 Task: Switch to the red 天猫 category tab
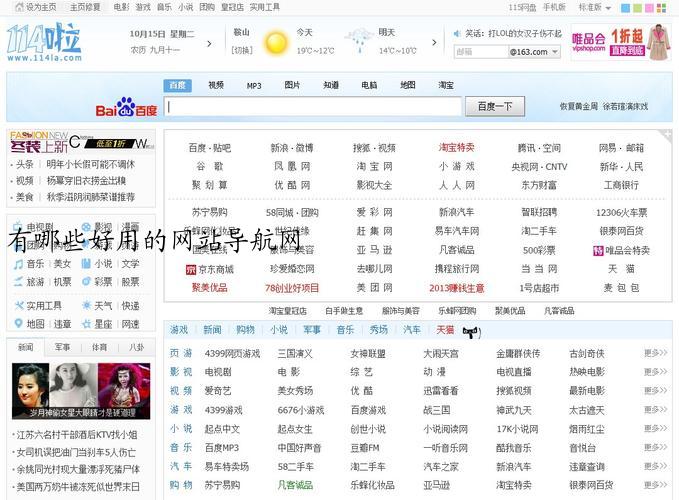point(445,330)
